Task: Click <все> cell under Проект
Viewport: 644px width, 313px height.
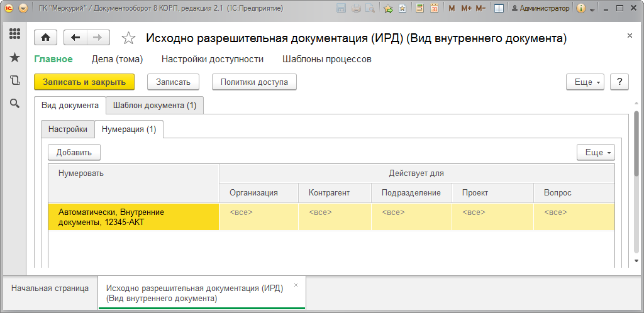Action: (492, 217)
